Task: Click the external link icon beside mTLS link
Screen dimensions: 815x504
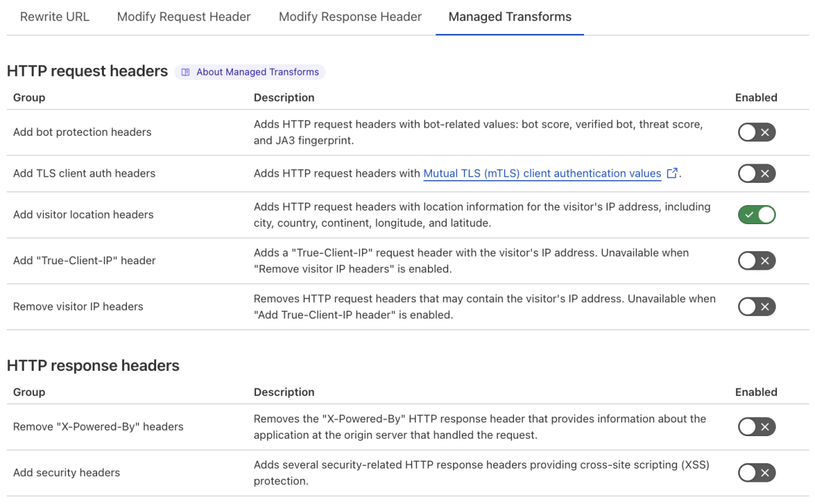Action: tap(672, 173)
